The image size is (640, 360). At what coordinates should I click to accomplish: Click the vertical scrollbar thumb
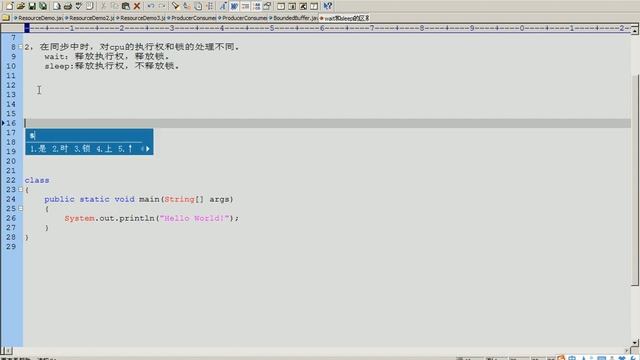(x=635, y=180)
